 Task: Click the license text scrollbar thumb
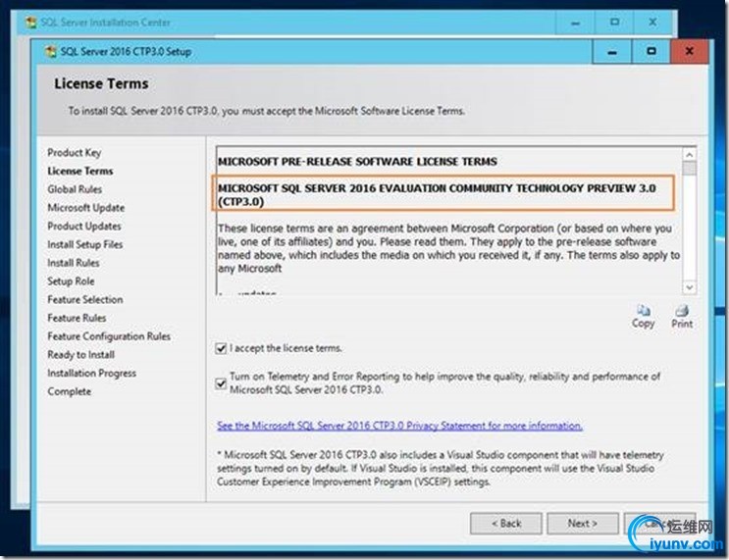[690, 168]
